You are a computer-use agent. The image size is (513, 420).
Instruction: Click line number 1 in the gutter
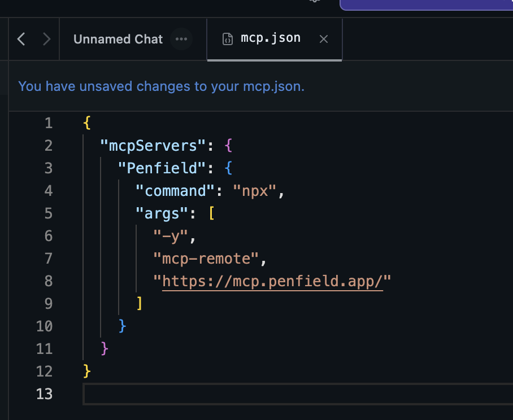click(x=49, y=123)
